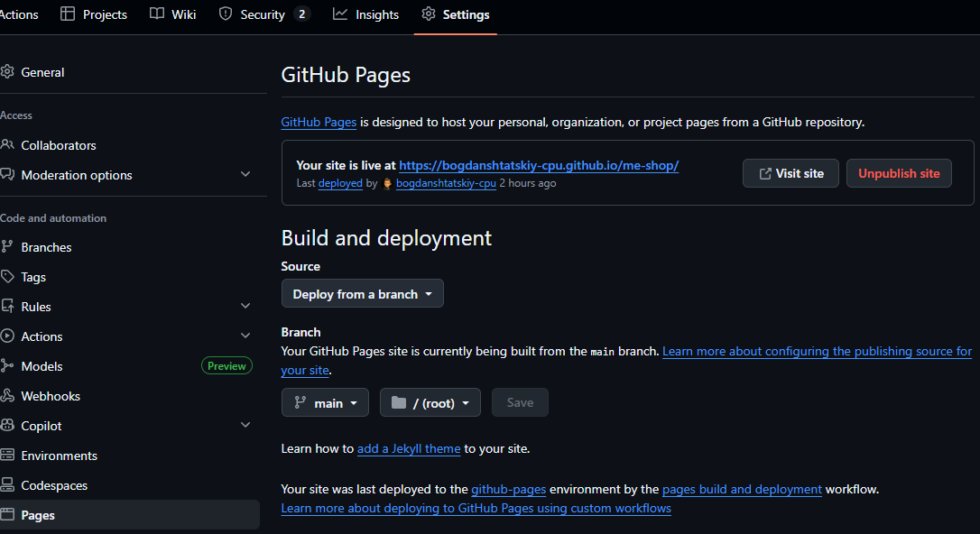The height and width of the screenshot is (534, 980).
Task: Open the 'Deploy from a branch' dropdown
Action: click(363, 293)
